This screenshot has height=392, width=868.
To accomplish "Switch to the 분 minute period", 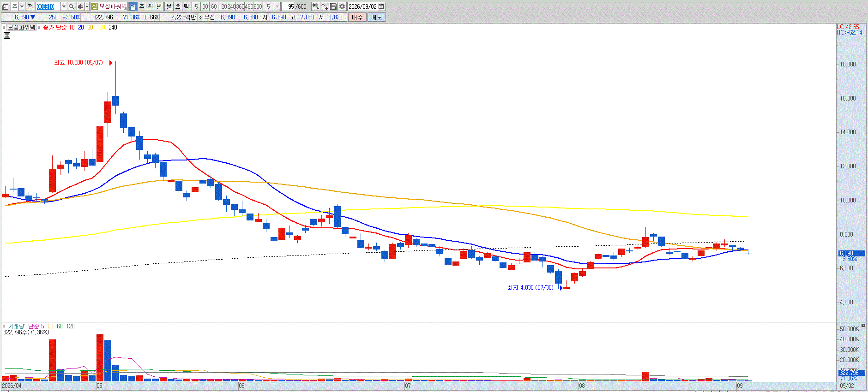I will [169, 6].
